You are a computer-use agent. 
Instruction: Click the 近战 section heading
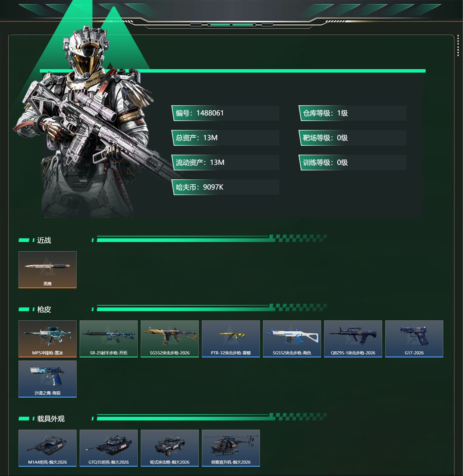44,240
